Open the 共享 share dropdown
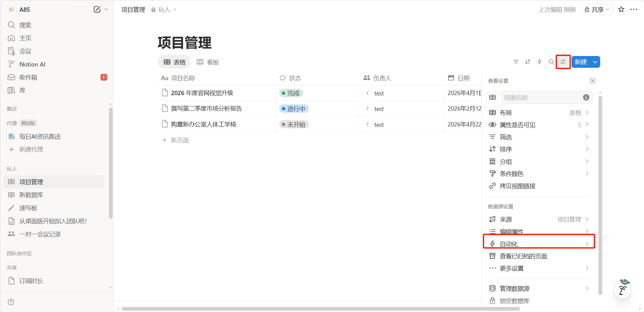This screenshot has width=644, height=312. pyautogui.click(x=597, y=9)
